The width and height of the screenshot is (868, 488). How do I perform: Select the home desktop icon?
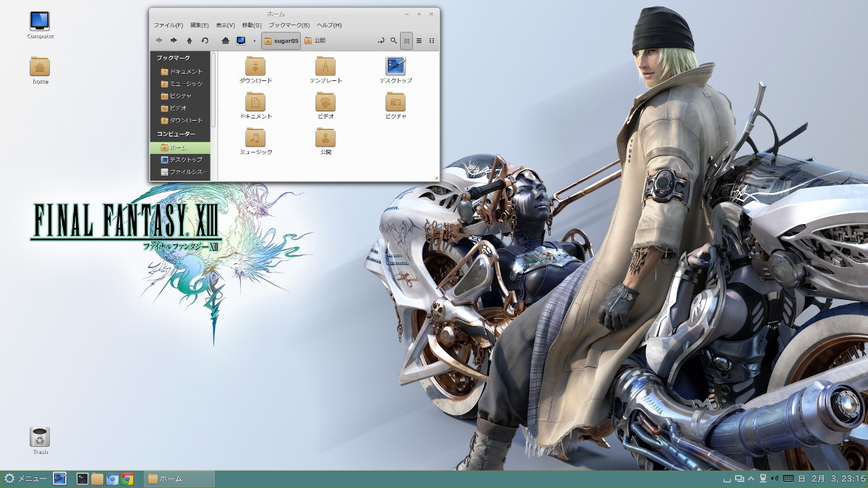[41, 71]
